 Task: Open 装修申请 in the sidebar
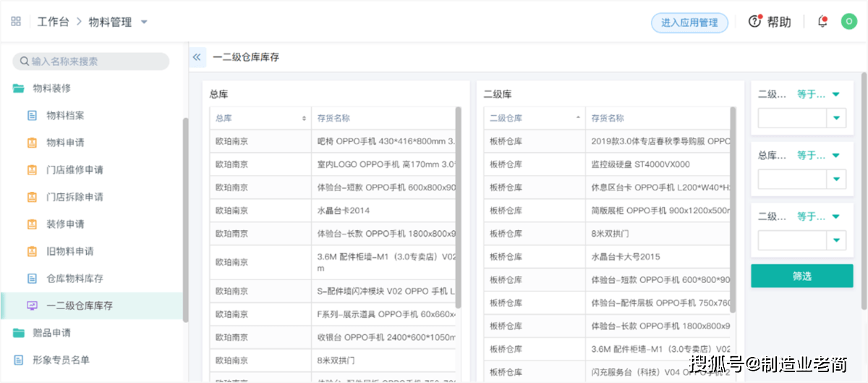pyautogui.click(x=66, y=224)
